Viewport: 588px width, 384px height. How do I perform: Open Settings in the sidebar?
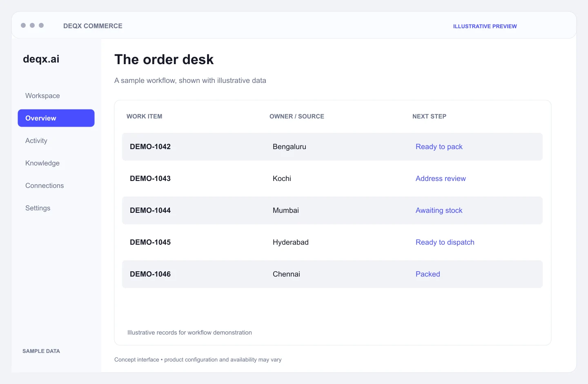click(38, 208)
